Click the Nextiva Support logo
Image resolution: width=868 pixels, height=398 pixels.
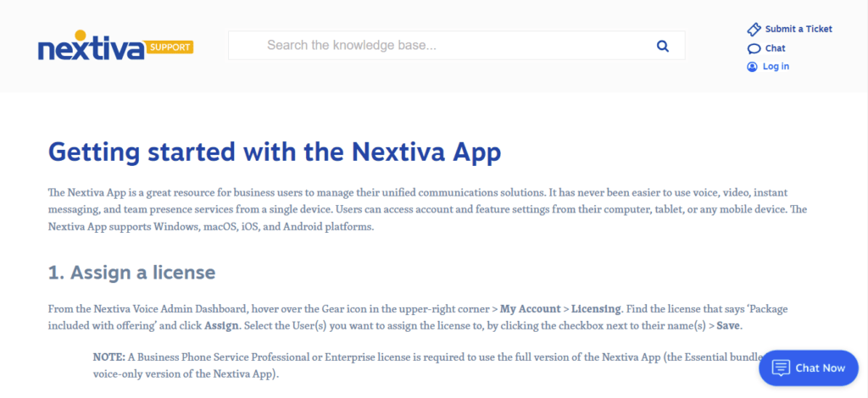click(x=115, y=46)
